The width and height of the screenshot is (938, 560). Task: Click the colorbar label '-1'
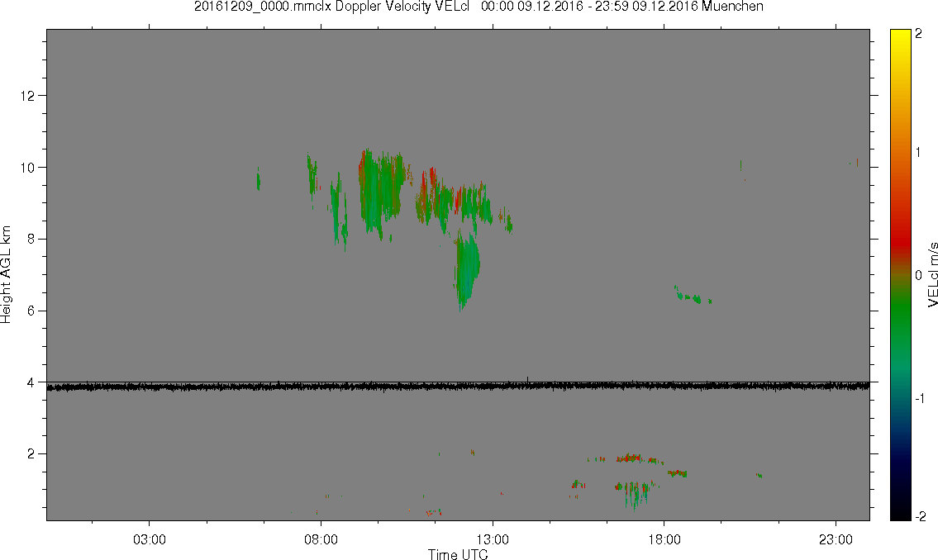(920, 398)
